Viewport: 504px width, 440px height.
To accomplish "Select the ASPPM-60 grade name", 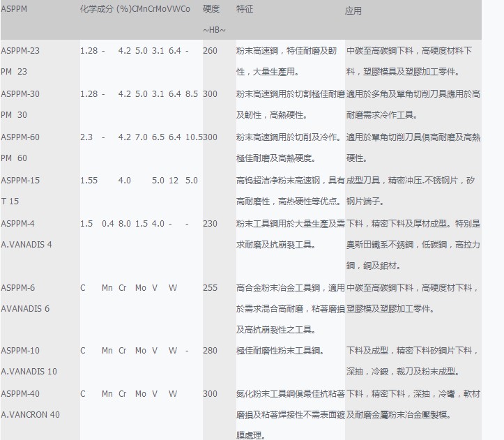I will (20, 137).
